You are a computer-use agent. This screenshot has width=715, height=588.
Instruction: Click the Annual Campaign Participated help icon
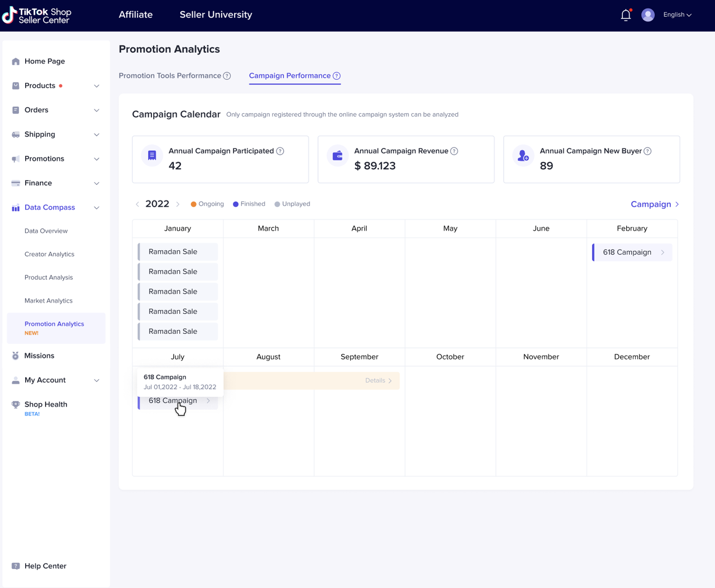click(280, 151)
